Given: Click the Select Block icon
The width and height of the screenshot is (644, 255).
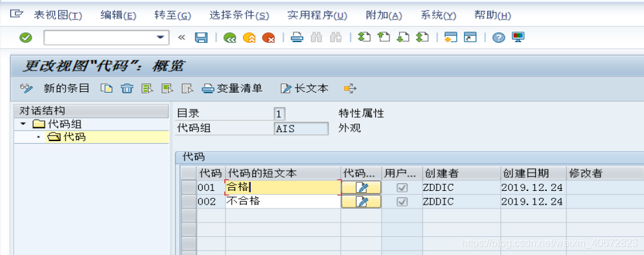Looking at the screenshot, I should (x=167, y=88).
